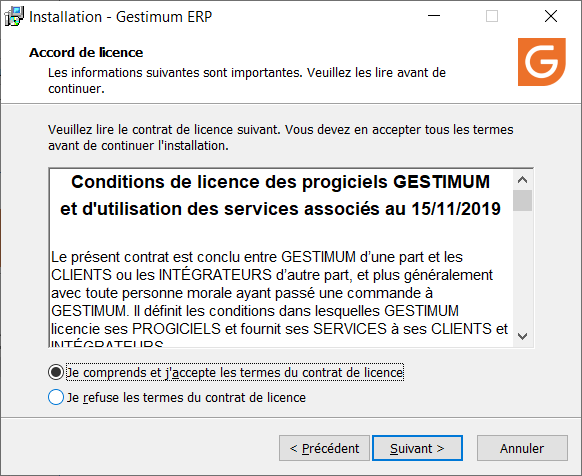Continue with the Suivant button

tap(418, 448)
